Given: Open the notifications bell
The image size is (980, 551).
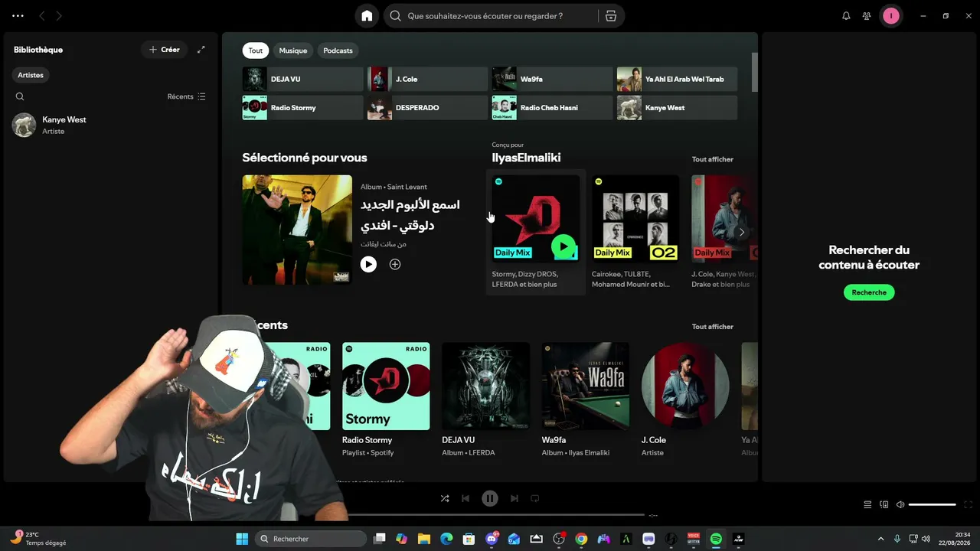Looking at the screenshot, I should tap(846, 16).
